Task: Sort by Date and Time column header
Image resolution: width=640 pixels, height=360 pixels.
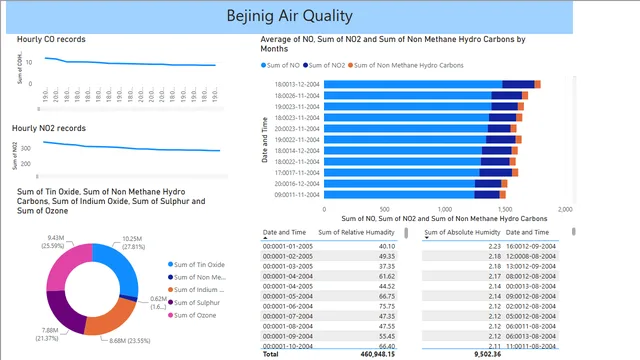Action: click(284, 232)
